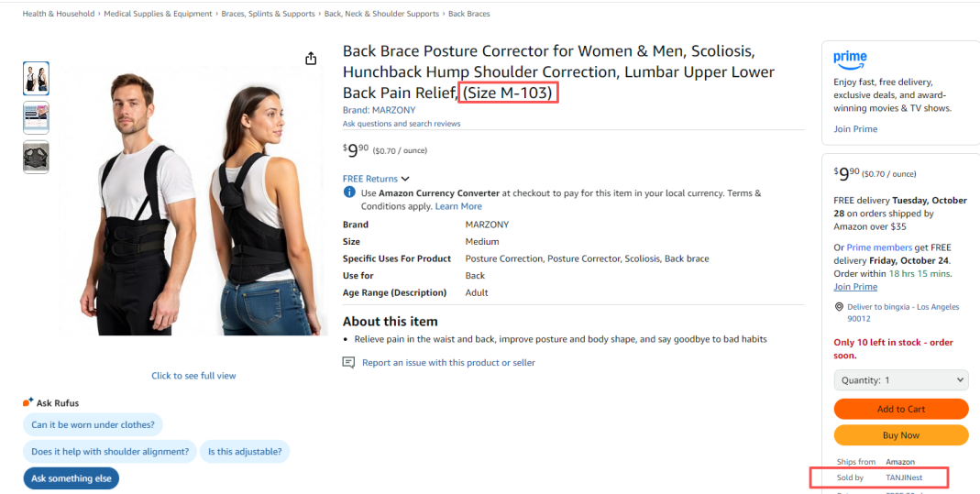This screenshot has width=980, height=494.
Task: Ask Rufus "Is this adjustable?"
Action: tap(245, 451)
